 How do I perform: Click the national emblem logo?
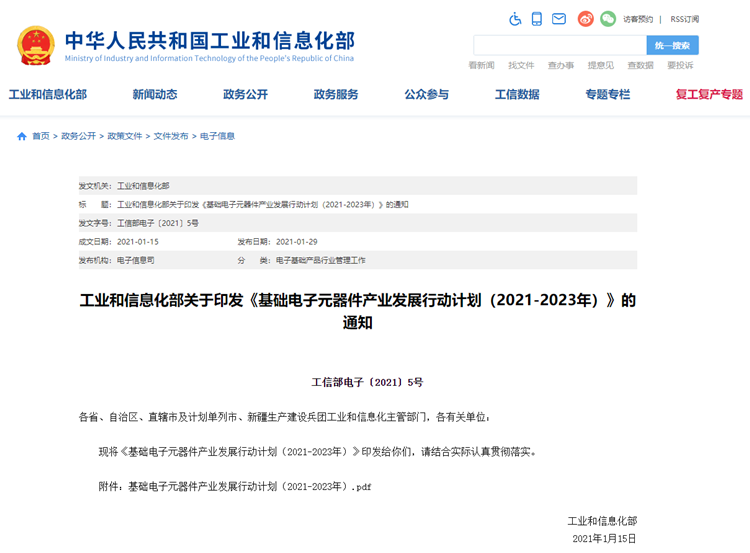point(35,45)
